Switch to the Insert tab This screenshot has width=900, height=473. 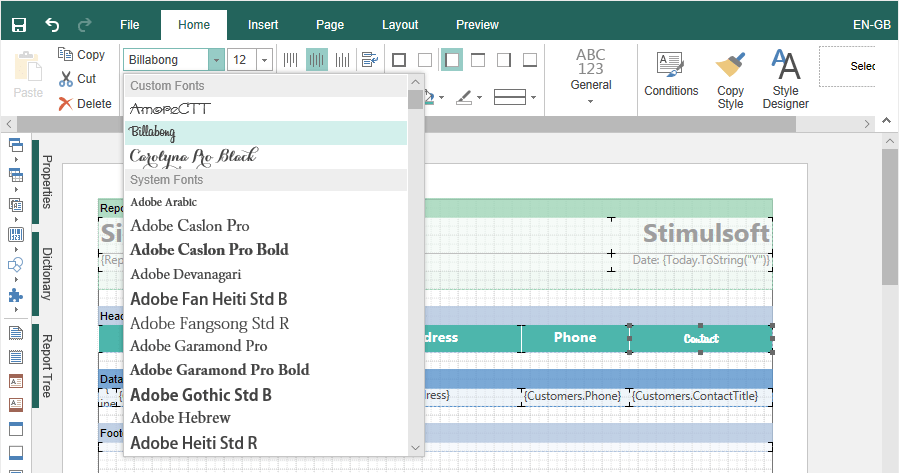click(x=263, y=24)
